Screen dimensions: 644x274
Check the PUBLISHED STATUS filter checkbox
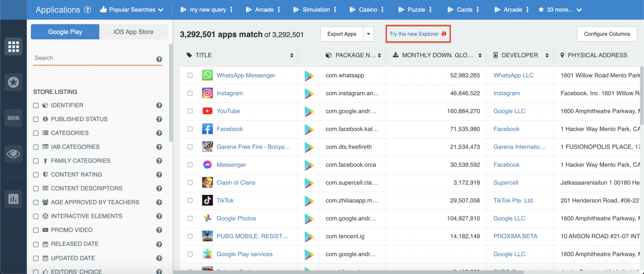36,119
